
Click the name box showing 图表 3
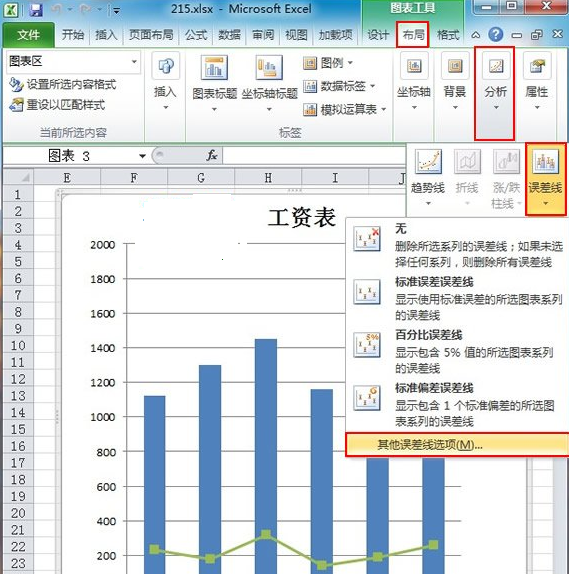pos(70,156)
